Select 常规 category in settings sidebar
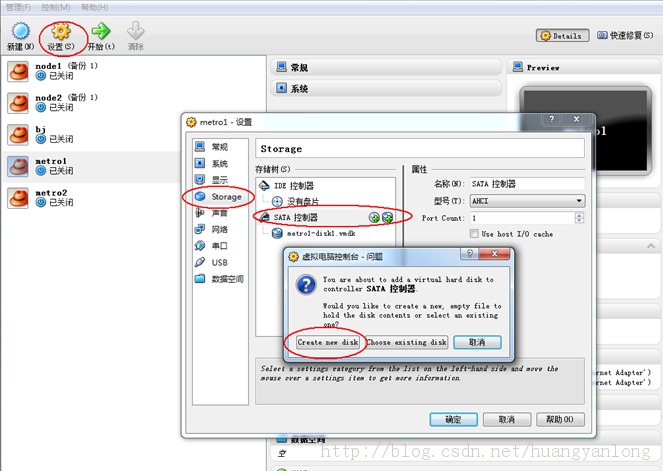 pos(220,147)
